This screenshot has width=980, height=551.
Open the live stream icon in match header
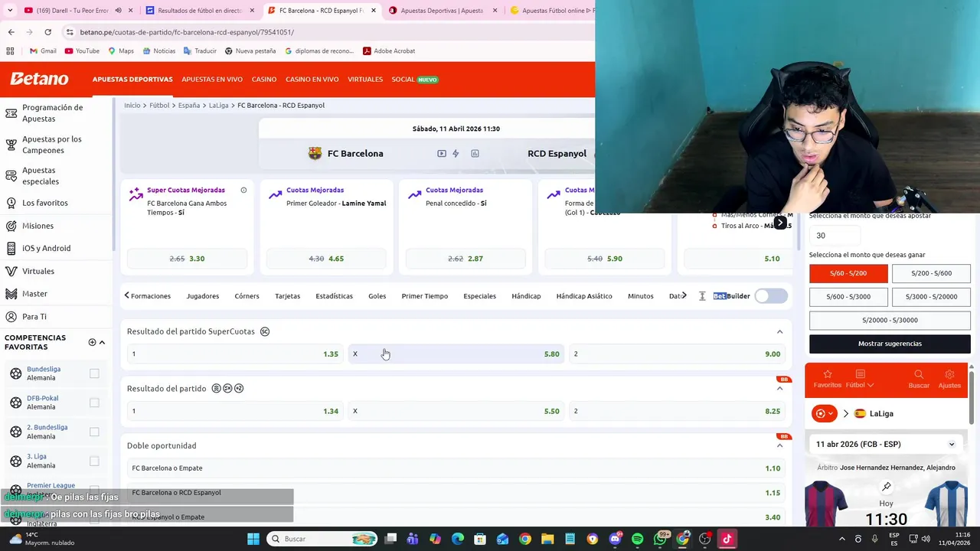[442, 154]
